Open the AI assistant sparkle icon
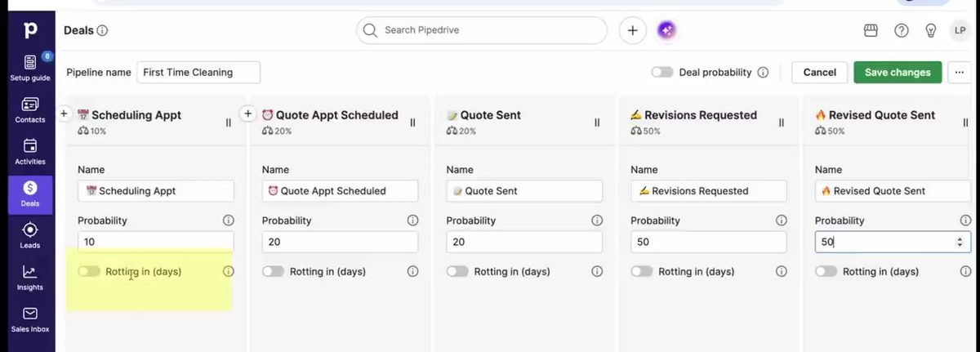Image resolution: width=980 pixels, height=352 pixels. (667, 30)
